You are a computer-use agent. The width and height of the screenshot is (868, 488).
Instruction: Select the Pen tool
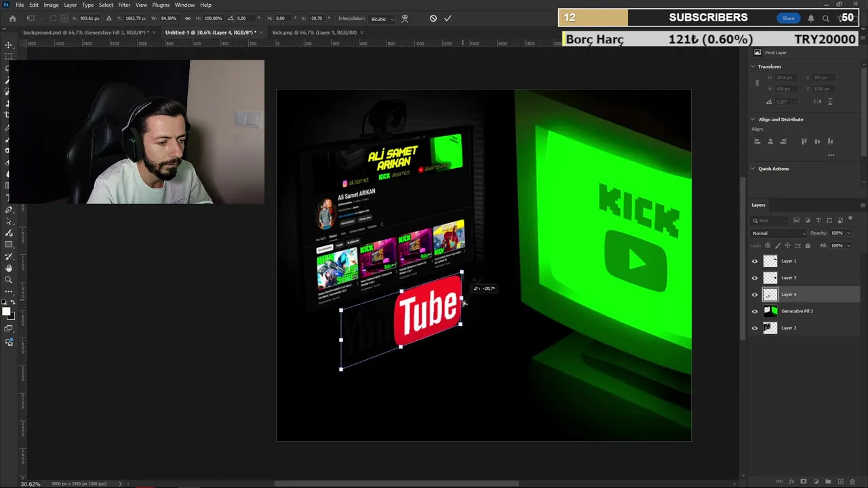[9, 210]
